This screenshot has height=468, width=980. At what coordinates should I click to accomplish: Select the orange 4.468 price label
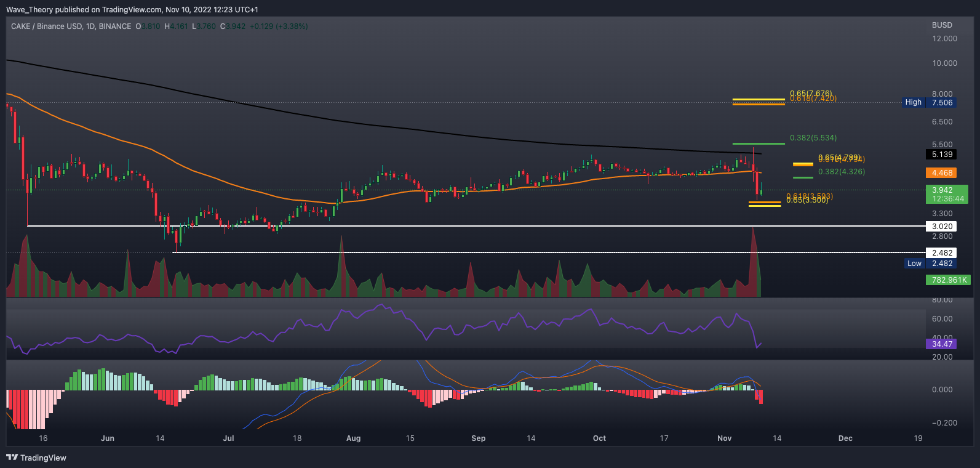[x=941, y=173]
